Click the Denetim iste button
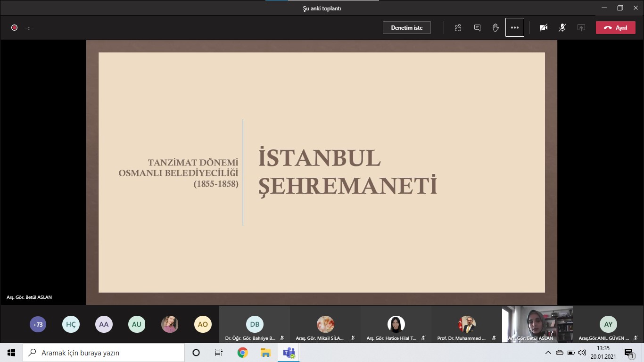 tap(406, 28)
